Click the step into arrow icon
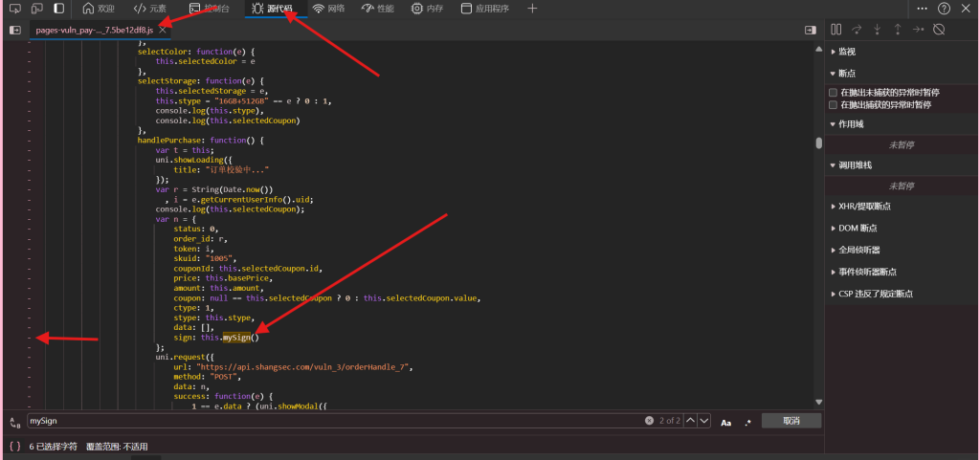980x460 pixels. [x=877, y=30]
